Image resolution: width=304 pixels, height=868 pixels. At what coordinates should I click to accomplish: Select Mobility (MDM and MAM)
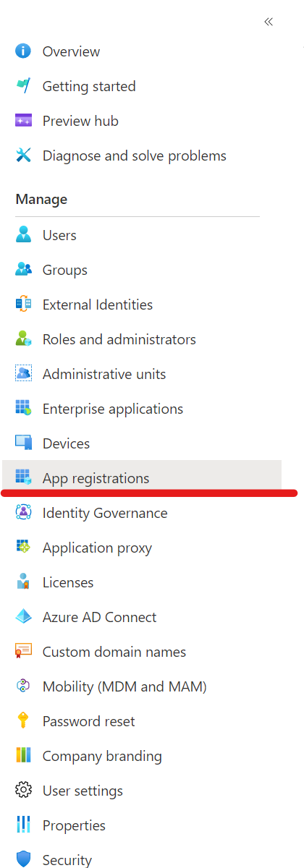coord(142,686)
